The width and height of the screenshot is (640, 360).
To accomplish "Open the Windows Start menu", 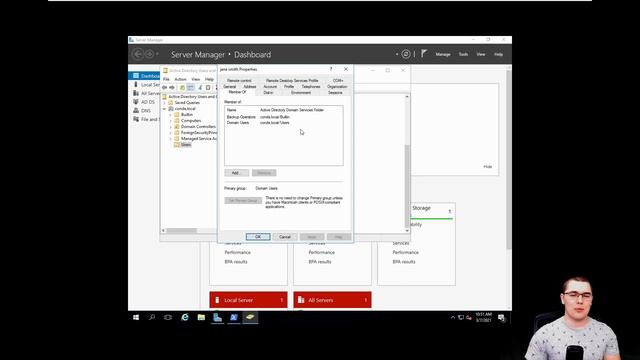I will tap(136, 317).
